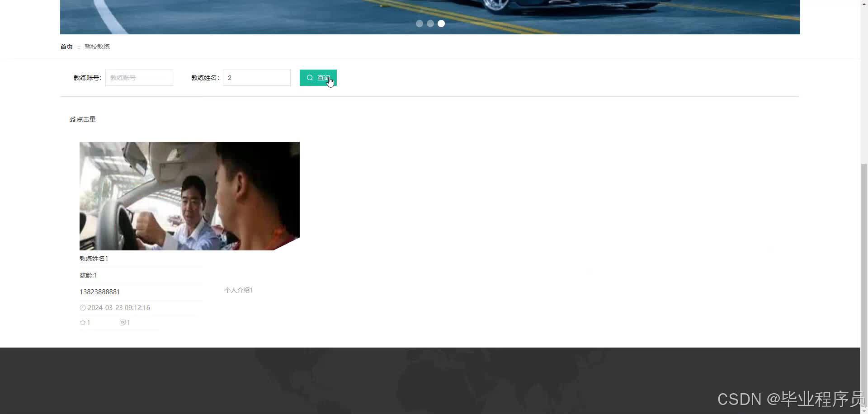Open the coach photo thumbnail
The height and width of the screenshot is (414, 868).
(189, 196)
